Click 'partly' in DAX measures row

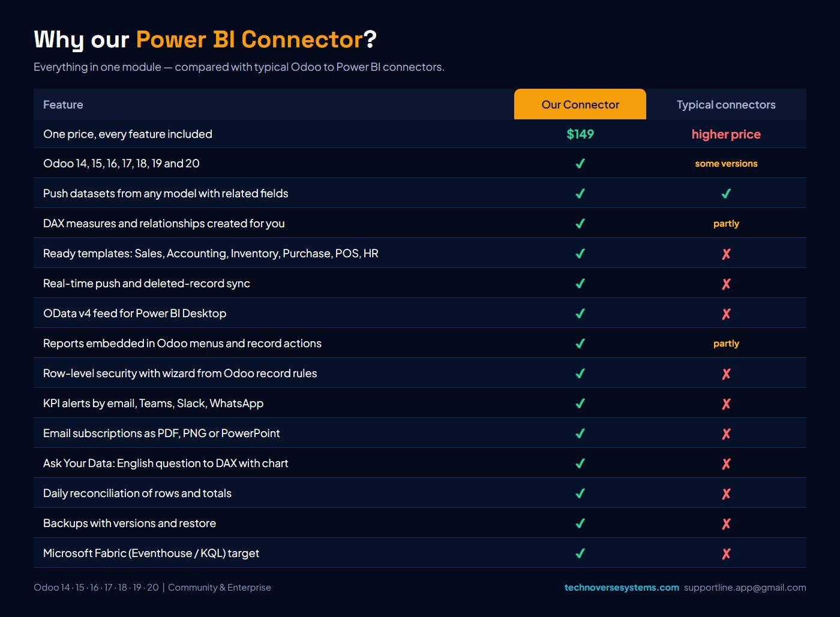coord(726,224)
